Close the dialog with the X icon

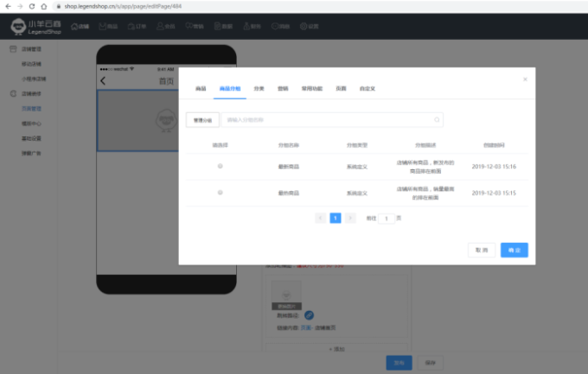[x=524, y=79]
